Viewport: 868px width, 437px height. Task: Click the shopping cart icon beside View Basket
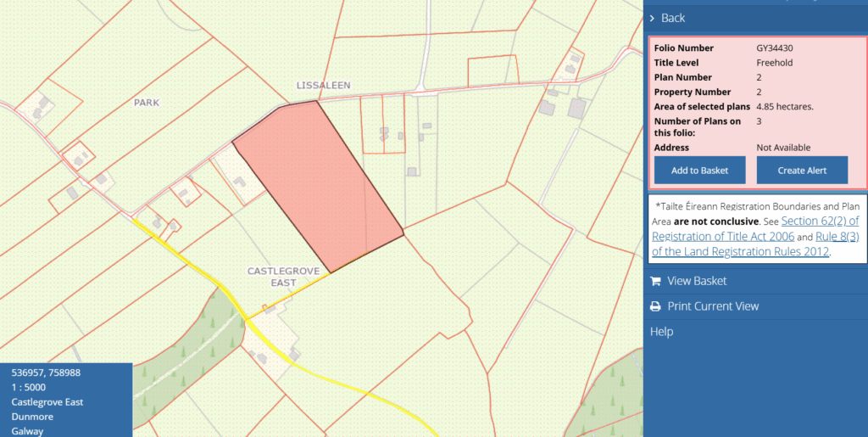(655, 281)
